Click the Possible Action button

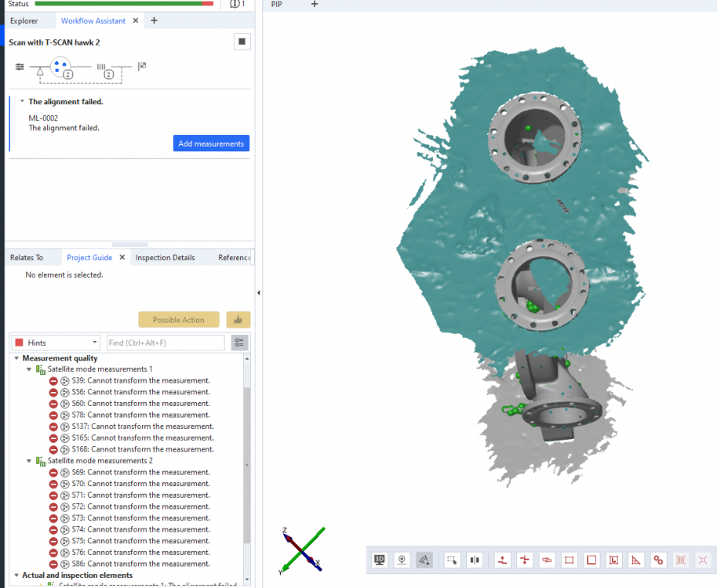coord(179,320)
